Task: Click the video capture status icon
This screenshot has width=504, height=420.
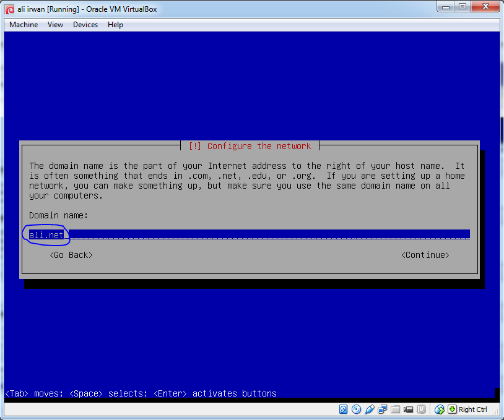Action: coord(408,409)
